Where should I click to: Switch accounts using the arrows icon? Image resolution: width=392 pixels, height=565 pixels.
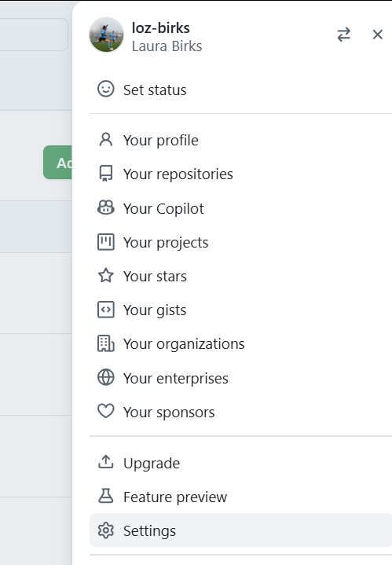point(344,35)
